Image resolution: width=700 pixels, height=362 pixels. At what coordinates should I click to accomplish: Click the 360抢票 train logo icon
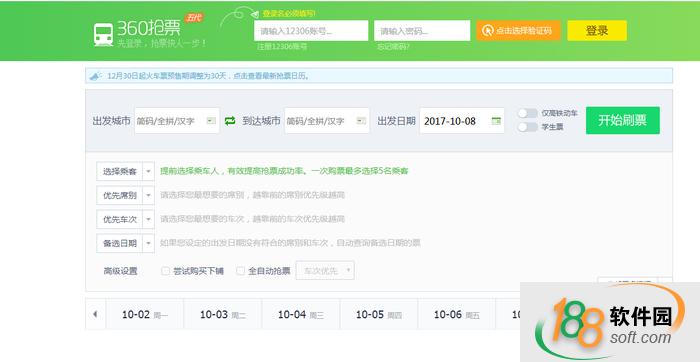[x=104, y=34]
